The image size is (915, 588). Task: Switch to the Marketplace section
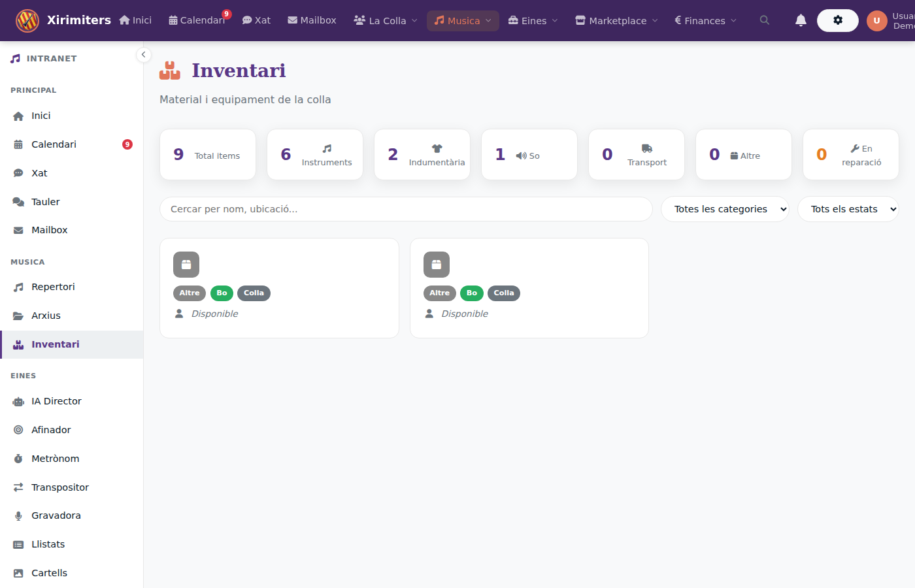(x=615, y=20)
